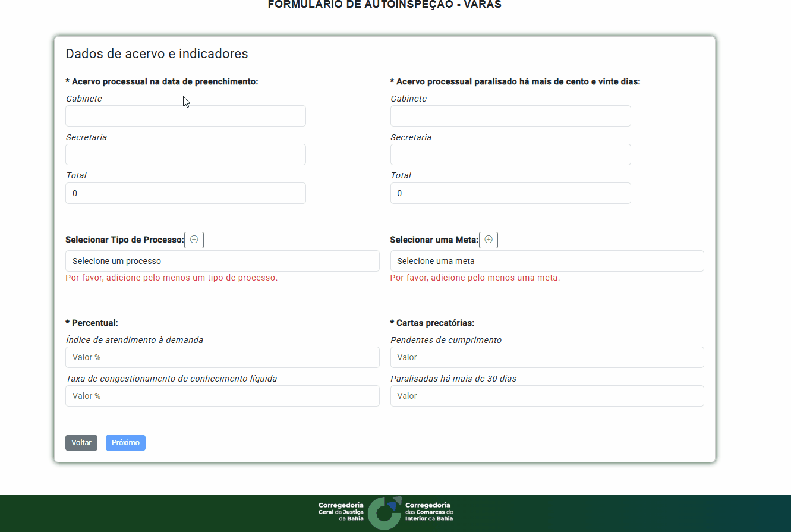
Task: Click the Índice de atendimento à demanda field
Action: point(222,357)
